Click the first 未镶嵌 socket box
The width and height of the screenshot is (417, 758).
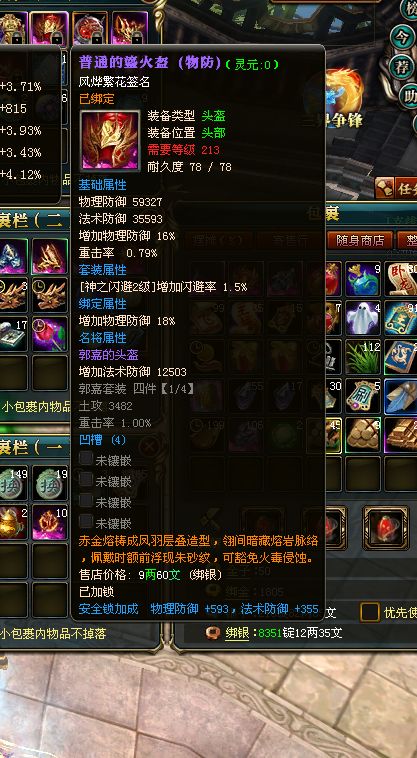click(86, 458)
